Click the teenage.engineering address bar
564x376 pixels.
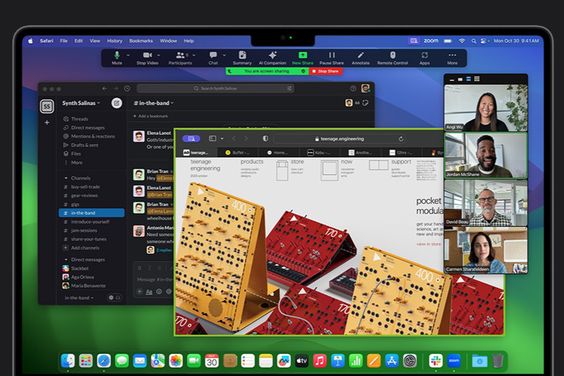point(341,139)
